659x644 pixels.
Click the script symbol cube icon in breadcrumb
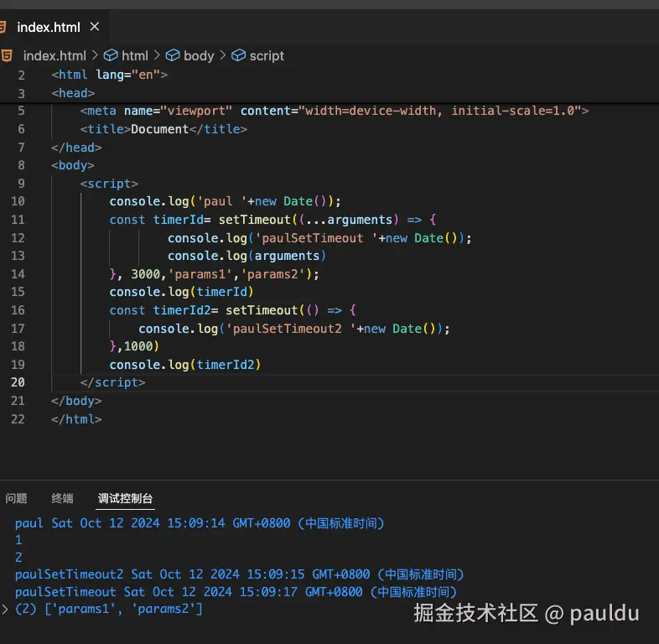pyautogui.click(x=239, y=55)
